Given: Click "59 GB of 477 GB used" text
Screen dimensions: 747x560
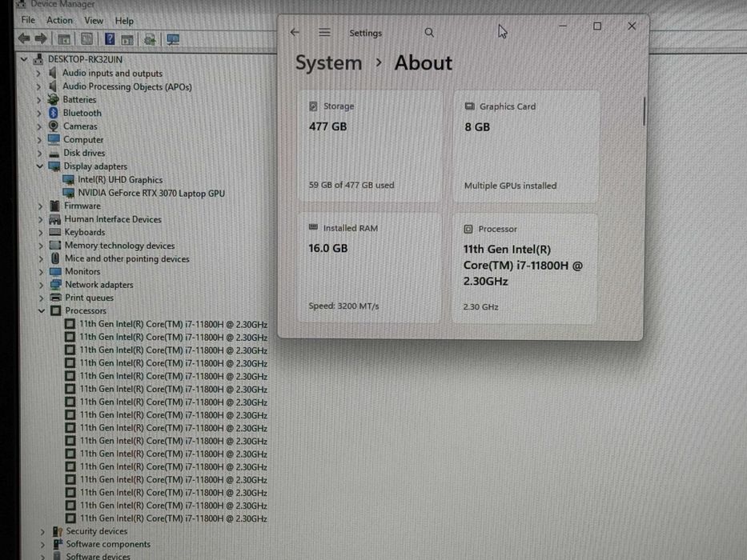Looking at the screenshot, I should (351, 185).
